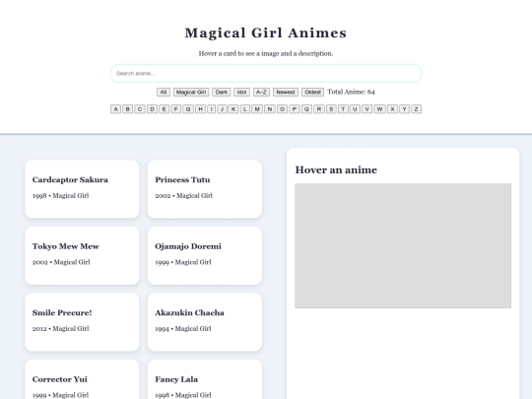Click the Search anime input field
532x399 pixels.
[266, 73]
